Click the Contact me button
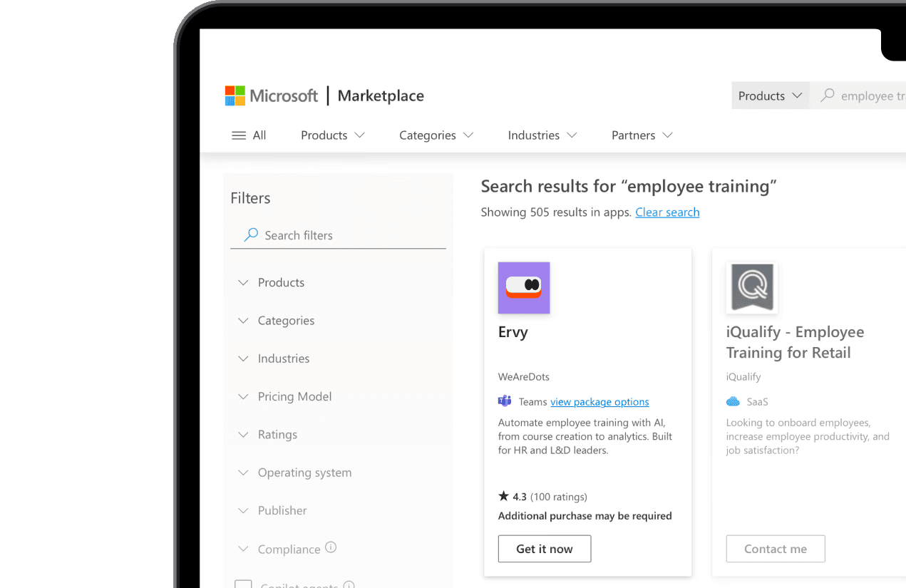 776,549
